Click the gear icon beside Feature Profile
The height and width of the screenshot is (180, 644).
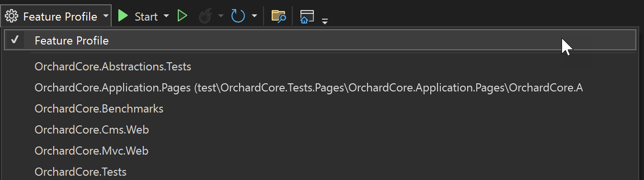11,17
